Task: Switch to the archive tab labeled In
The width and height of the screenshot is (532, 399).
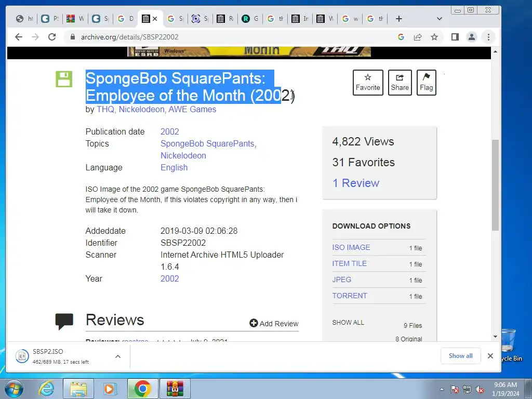Action: [x=301, y=19]
